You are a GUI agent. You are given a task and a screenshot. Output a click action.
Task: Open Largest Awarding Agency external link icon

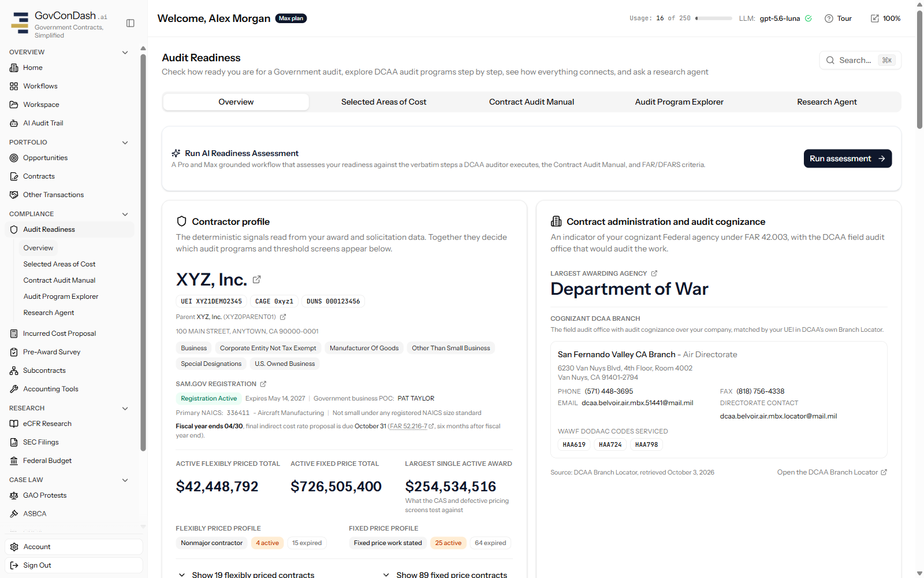tap(654, 273)
